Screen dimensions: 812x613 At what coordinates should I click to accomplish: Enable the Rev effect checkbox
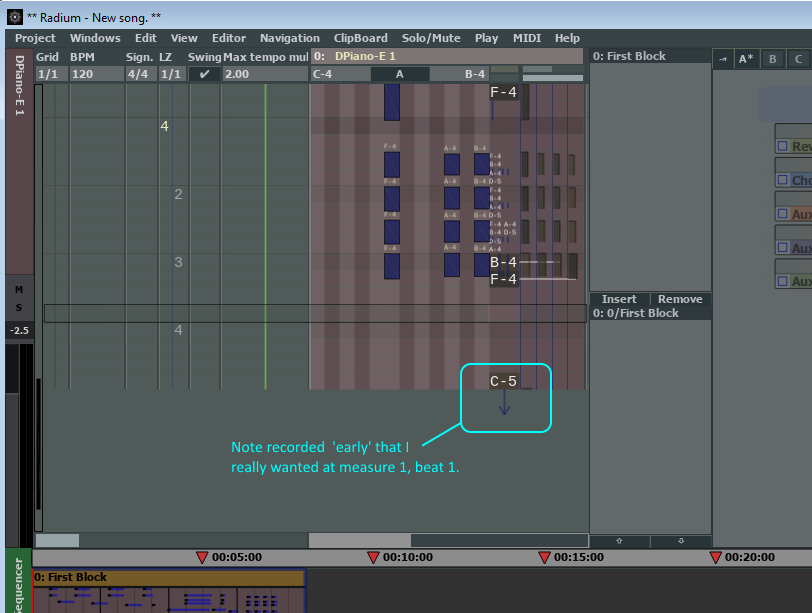(784, 145)
